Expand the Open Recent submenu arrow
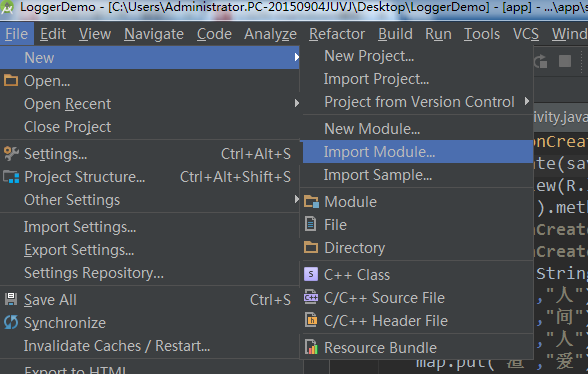This screenshot has height=374, width=588. (x=297, y=103)
